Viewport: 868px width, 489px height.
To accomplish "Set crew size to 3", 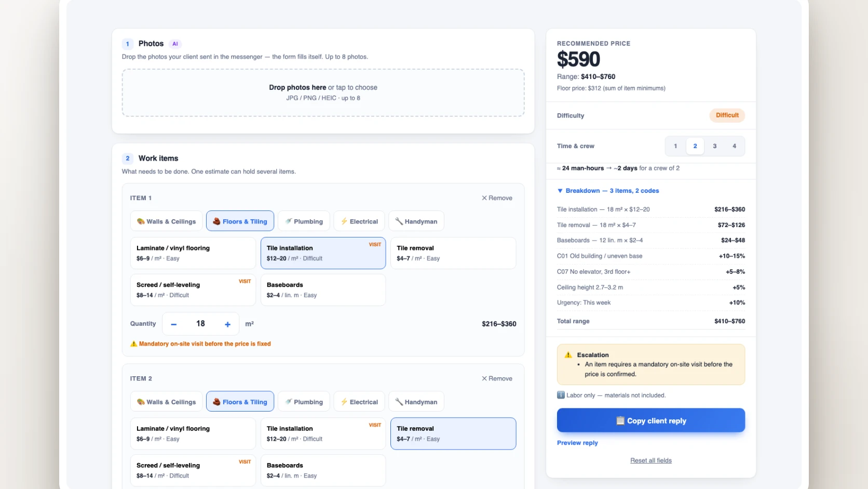I will tap(715, 146).
